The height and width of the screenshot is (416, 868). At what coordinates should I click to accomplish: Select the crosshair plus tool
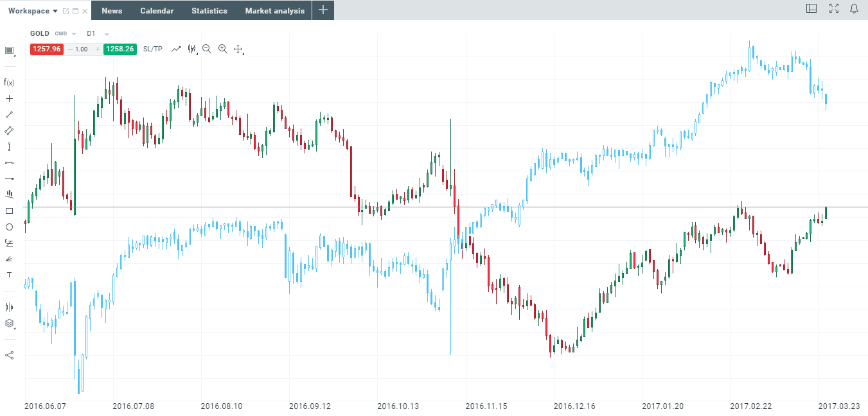9,98
